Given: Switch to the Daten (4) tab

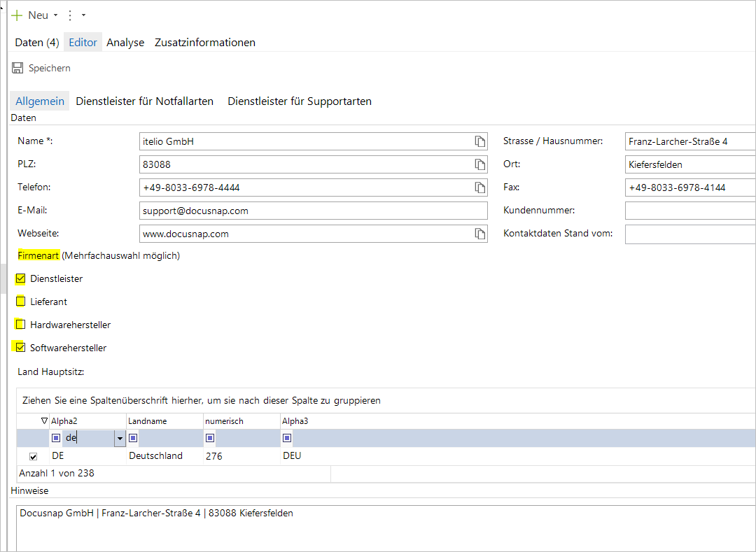Looking at the screenshot, I should point(37,43).
